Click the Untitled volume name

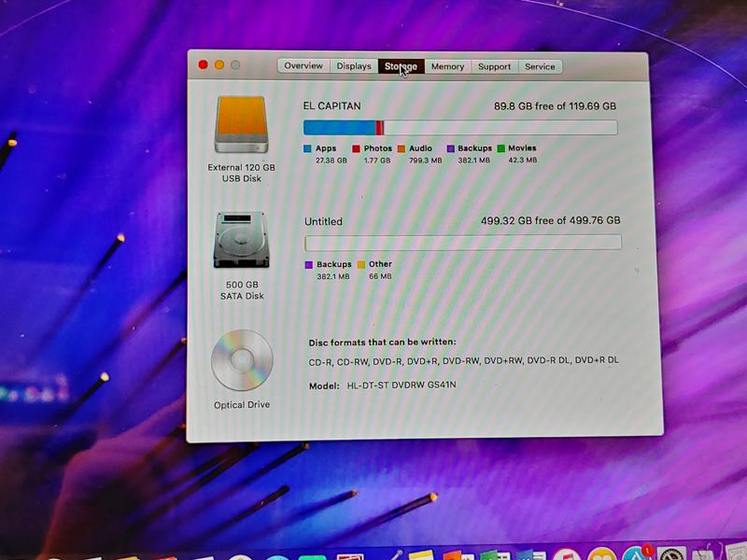click(x=323, y=221)
